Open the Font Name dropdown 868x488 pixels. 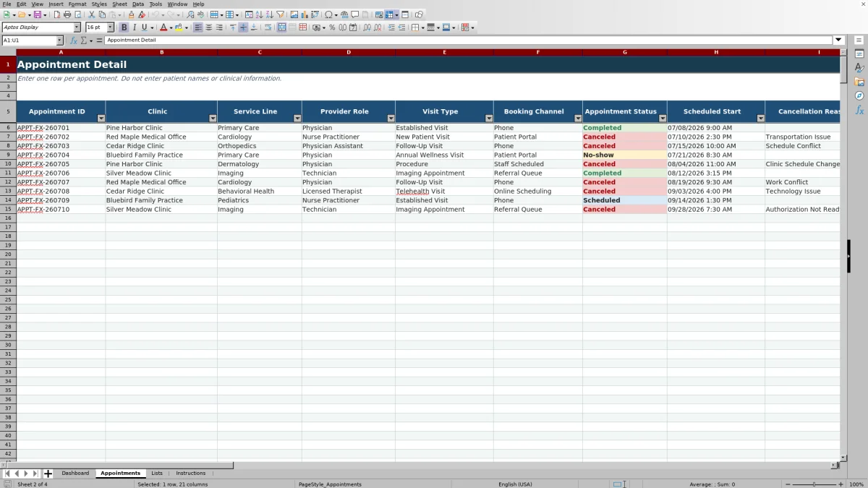pyautogui.click(x=77, y=27)
